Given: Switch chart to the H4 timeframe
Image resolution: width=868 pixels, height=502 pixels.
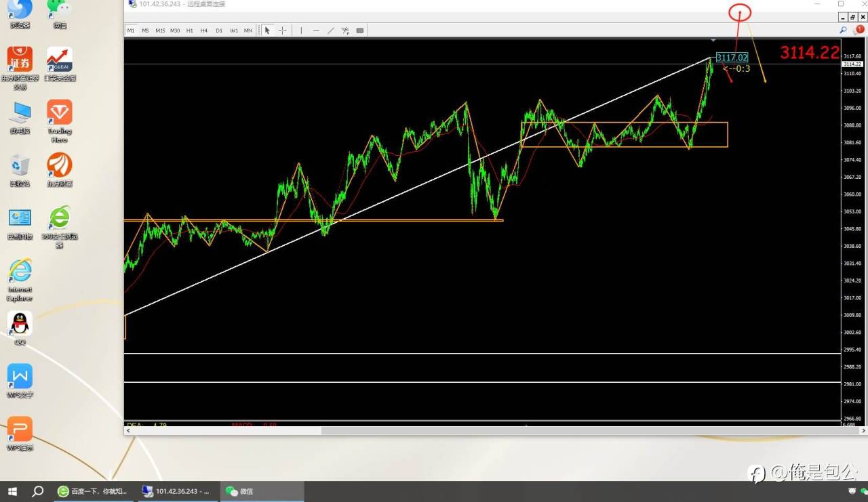Looking at the screenshot, I should pyautogui.click(x=204, y=30).
